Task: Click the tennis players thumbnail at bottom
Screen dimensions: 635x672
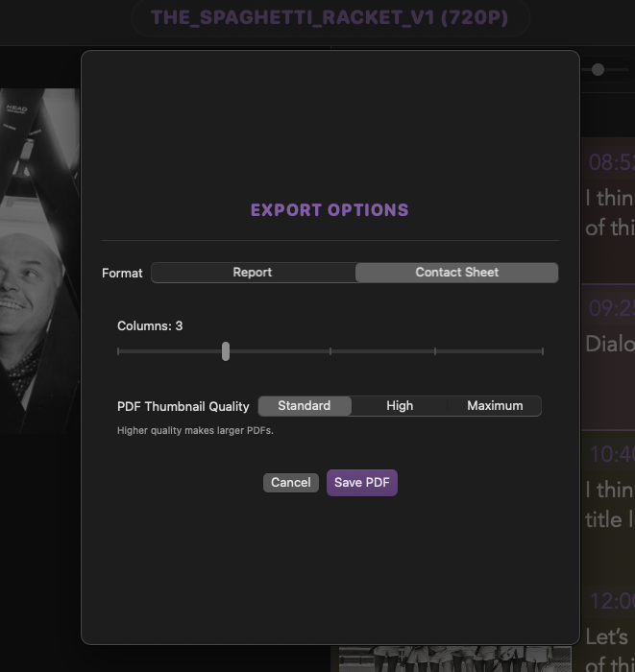Action: tap(455, 660)
